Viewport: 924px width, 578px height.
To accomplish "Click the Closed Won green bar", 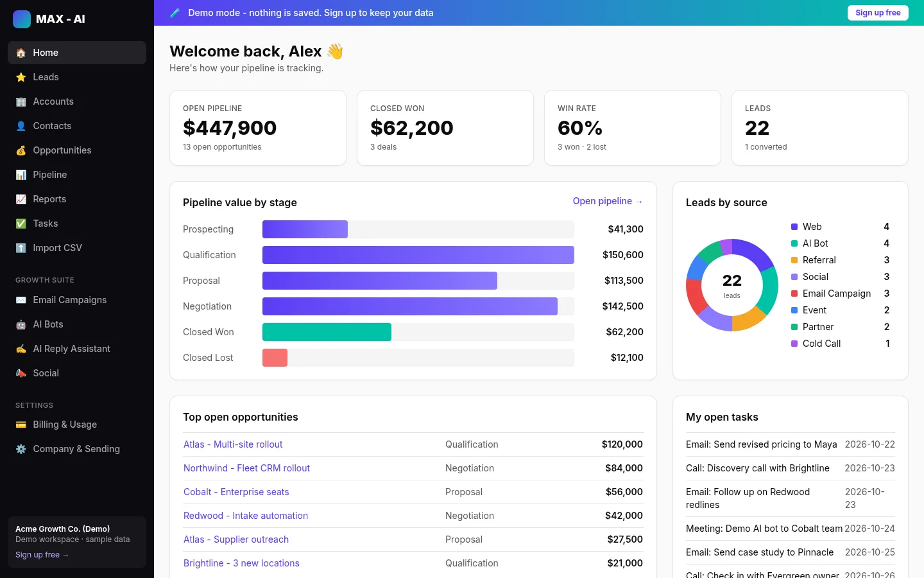I will click(x=327, y=332).
